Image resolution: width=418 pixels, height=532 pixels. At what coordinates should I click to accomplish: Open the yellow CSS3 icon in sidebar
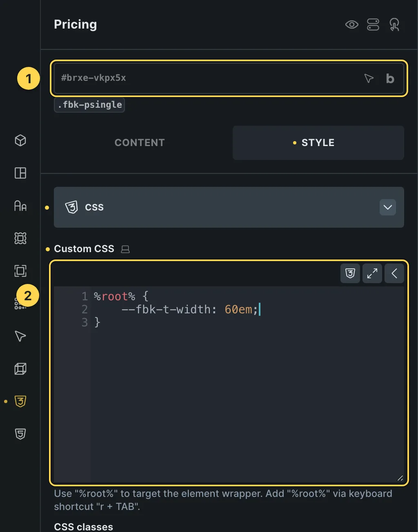[20, 401]
